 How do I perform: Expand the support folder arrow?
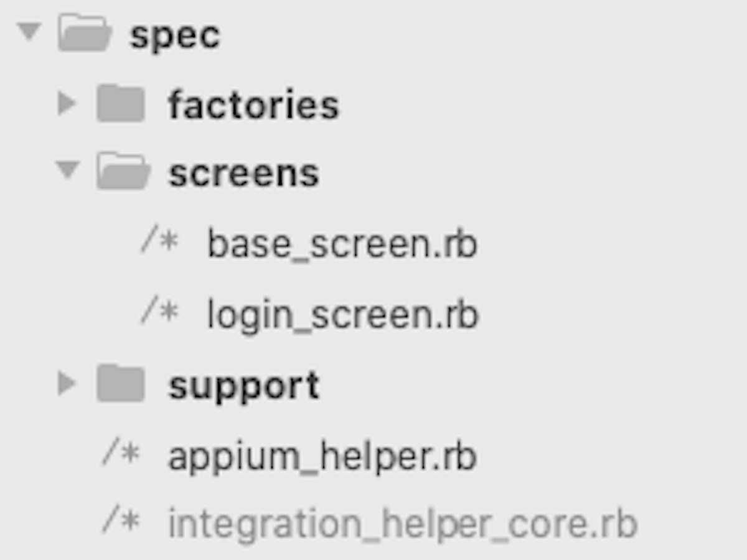(x=67, y=384)
